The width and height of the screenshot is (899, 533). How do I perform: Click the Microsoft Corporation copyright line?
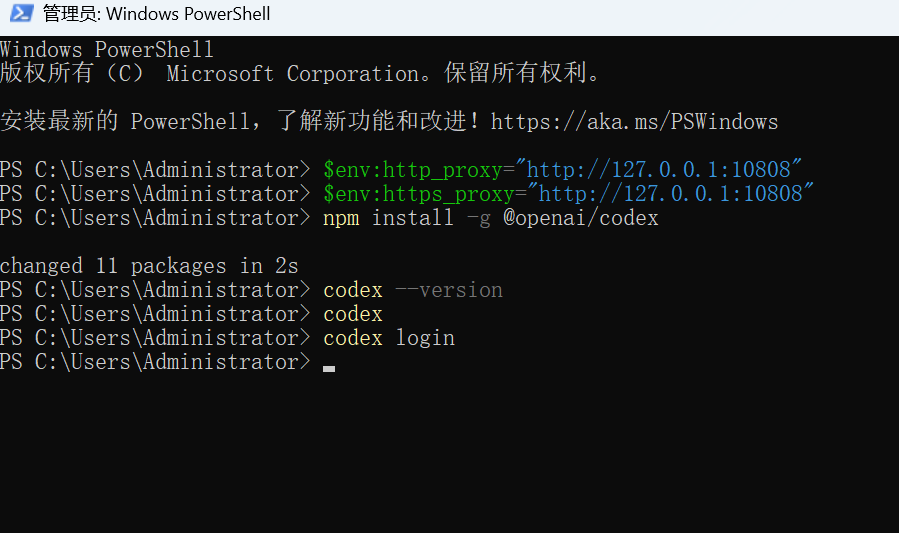pyautogui.click(x=299, y=73)
